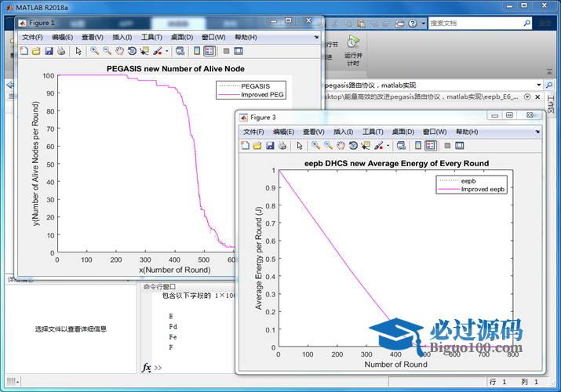Click Figure 3 dock arrow in menu bar
The height and width of the screenshot is (392, 561).
pyautogui.click(x=537, y=132)
